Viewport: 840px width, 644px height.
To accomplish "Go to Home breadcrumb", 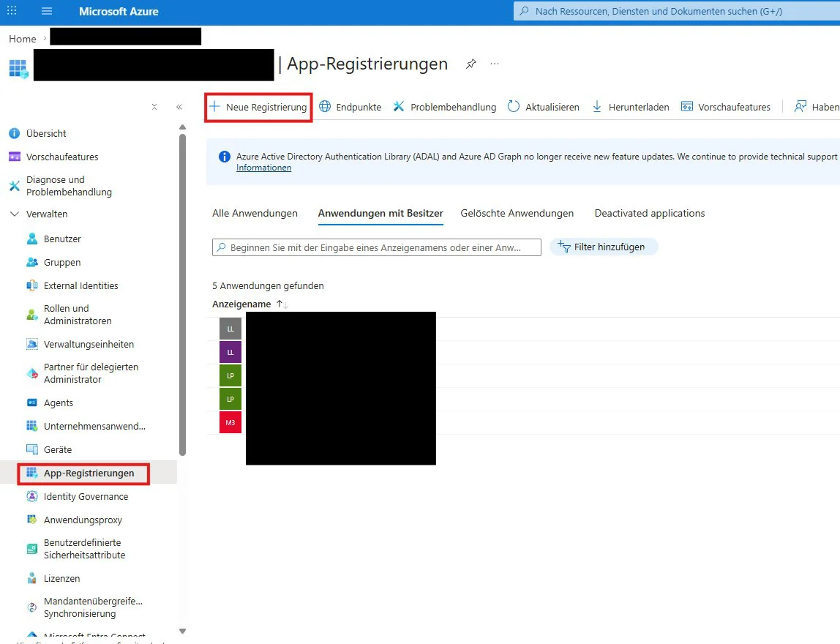I will [23, 39].
